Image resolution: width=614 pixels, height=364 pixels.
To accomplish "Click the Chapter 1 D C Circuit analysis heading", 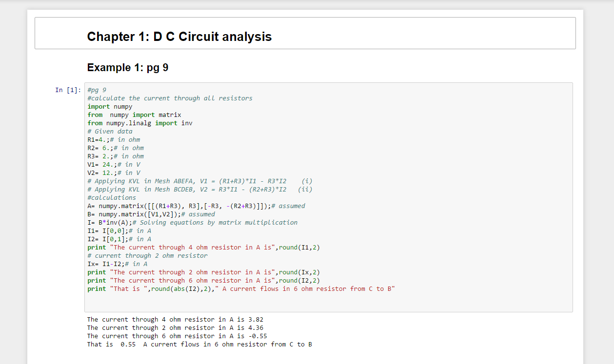I will (x=179, y=37).
